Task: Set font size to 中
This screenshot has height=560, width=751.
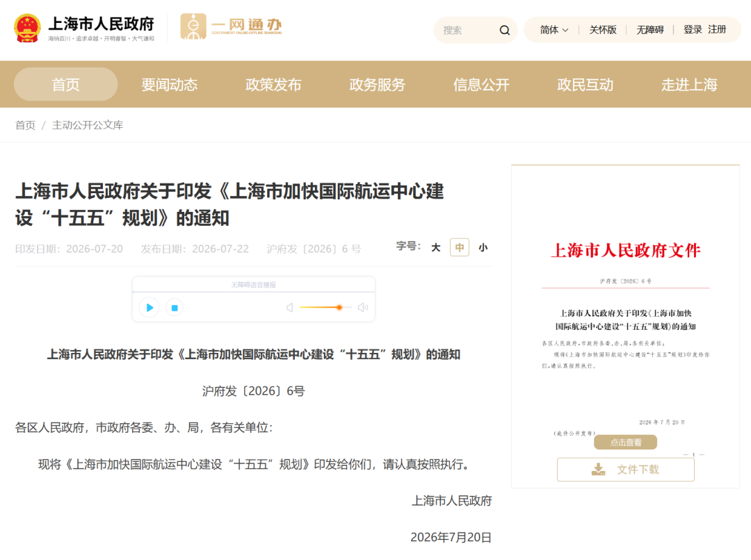Action: click(460, 247)
